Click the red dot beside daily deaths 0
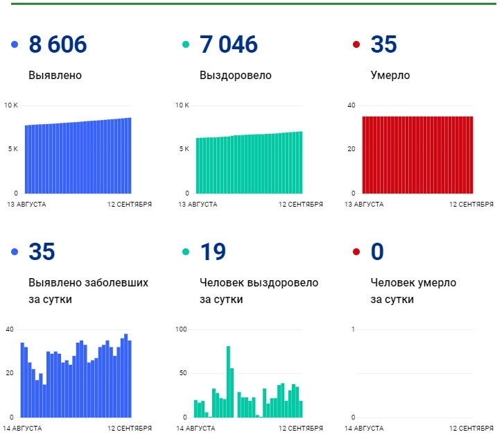 pos(356,252)
